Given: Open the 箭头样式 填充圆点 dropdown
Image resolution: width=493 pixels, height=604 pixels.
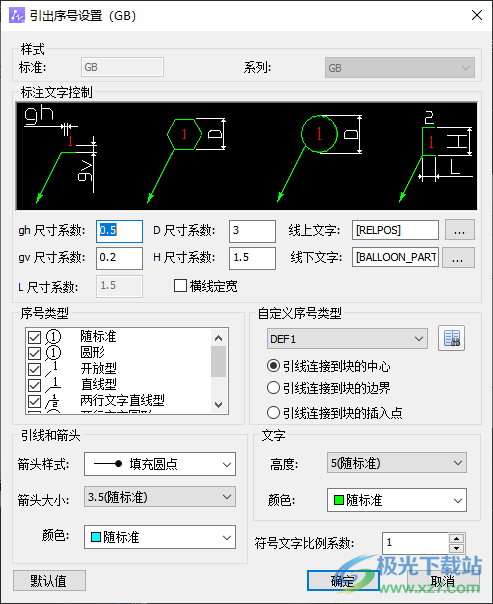Looking at the screenshot, I should point(160,464).
